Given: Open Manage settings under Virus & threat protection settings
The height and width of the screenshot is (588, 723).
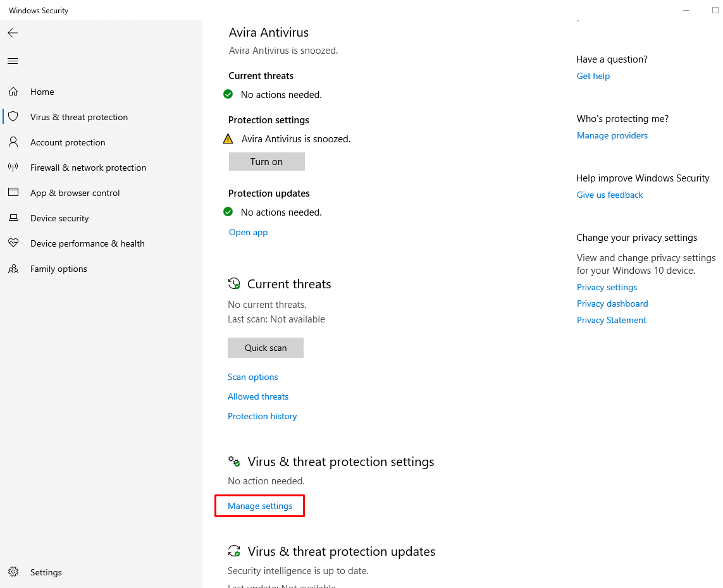Looking at the screenshot, I should pyautogui.click(x=259, y=505).
